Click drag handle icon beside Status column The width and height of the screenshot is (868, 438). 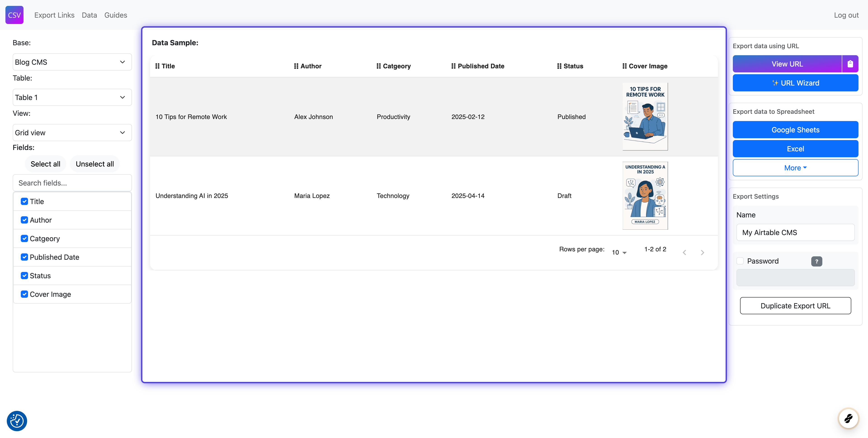pyautogui.click(x=559, y=66)
